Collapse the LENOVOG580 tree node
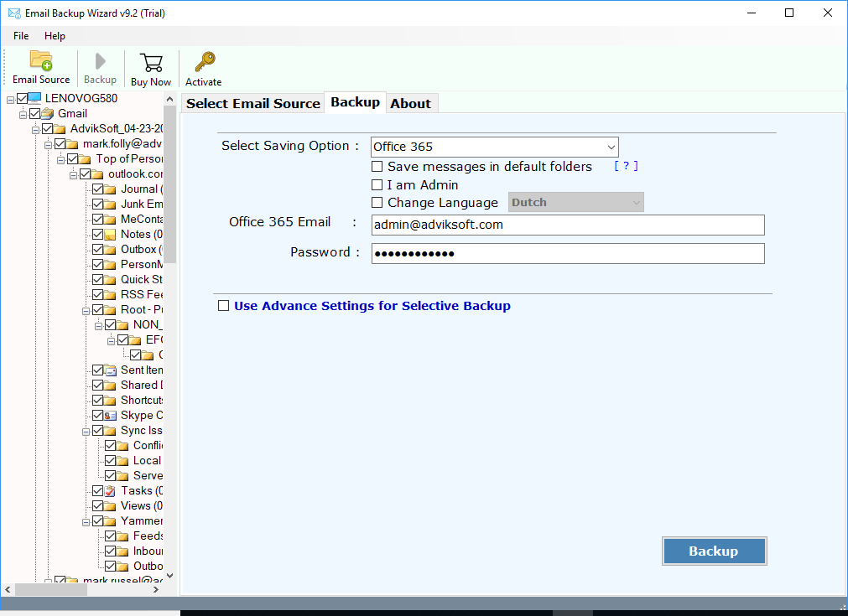This screenshot has height=616, width=848. pos(10,100)
